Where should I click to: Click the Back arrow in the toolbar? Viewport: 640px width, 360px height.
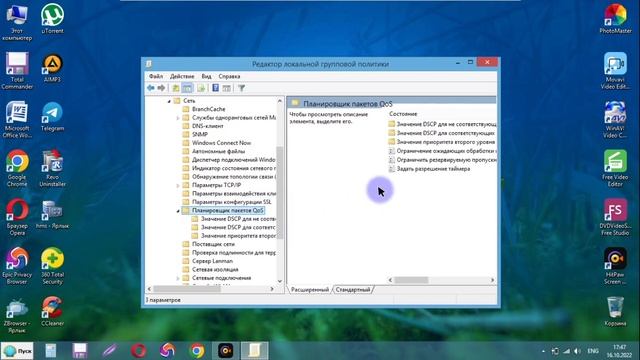[151, 88]
